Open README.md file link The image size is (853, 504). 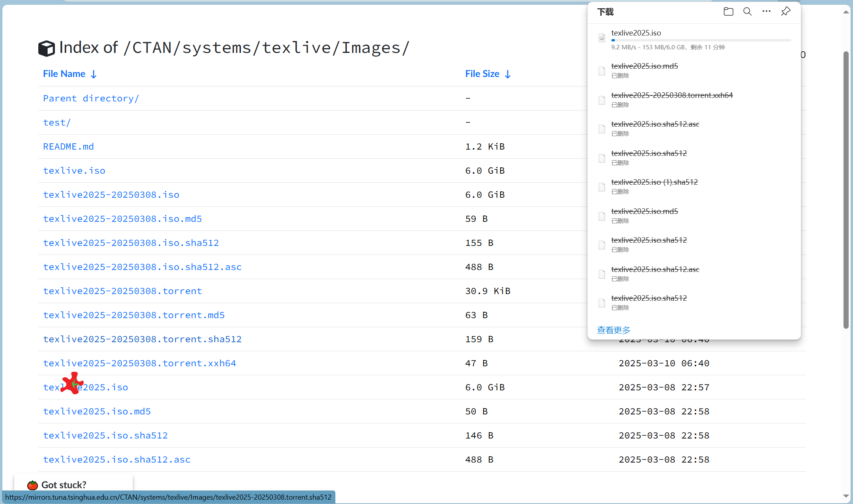point(68,146)
